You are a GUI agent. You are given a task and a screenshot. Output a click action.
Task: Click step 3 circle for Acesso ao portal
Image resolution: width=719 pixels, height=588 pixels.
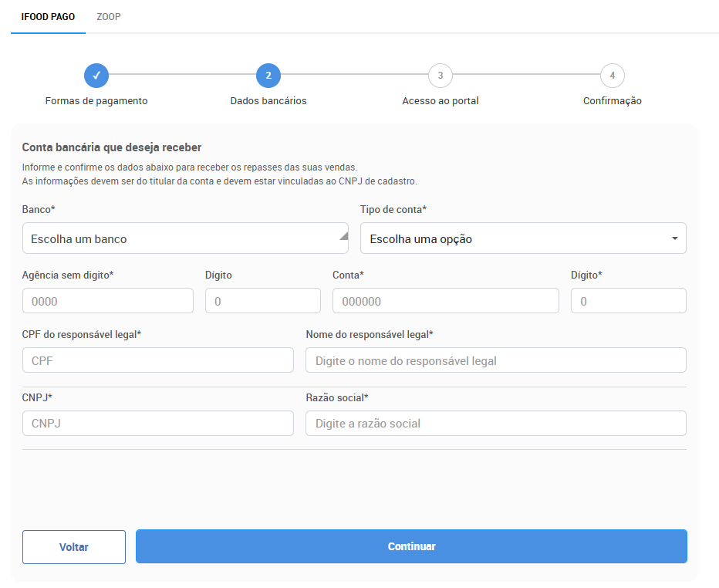[x=440, y=76]
